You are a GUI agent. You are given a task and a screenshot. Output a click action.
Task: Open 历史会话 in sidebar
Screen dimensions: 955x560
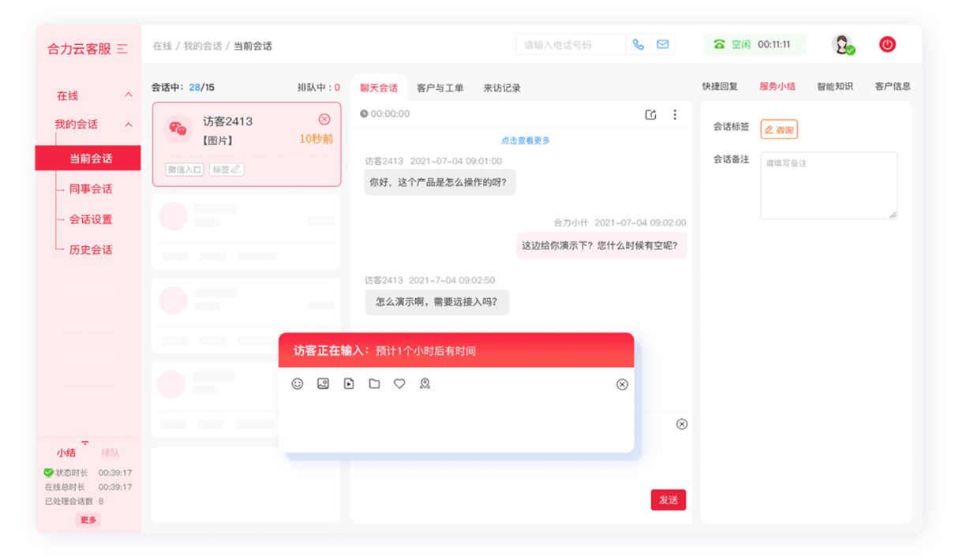click(91, 249)
